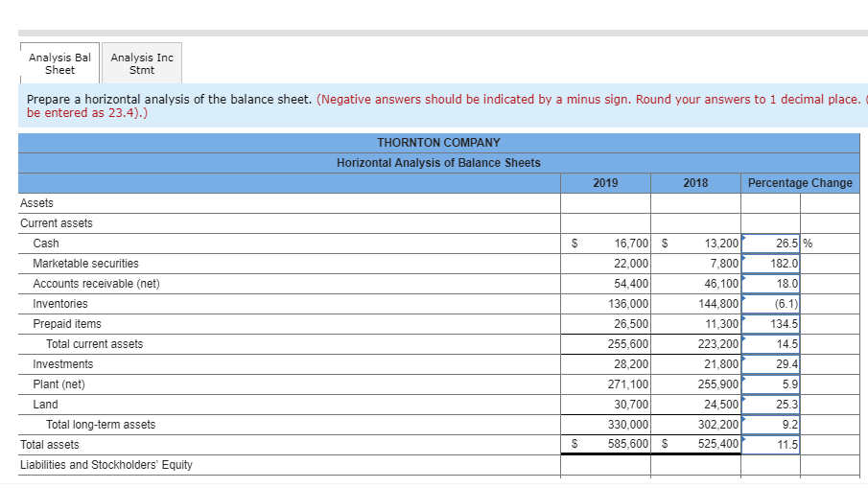
Task: Select Plant (net) percentage field 5.9
Action: pos(770,384)
